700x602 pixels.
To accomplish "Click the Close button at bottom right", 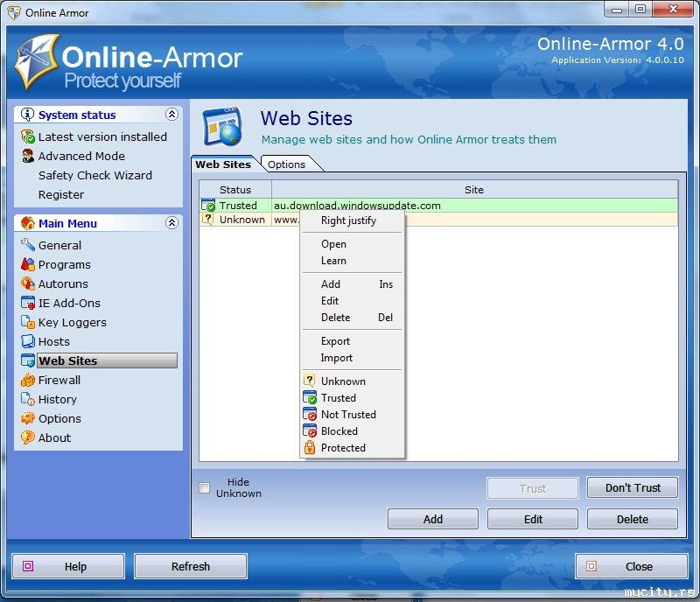I will (631, 566).
